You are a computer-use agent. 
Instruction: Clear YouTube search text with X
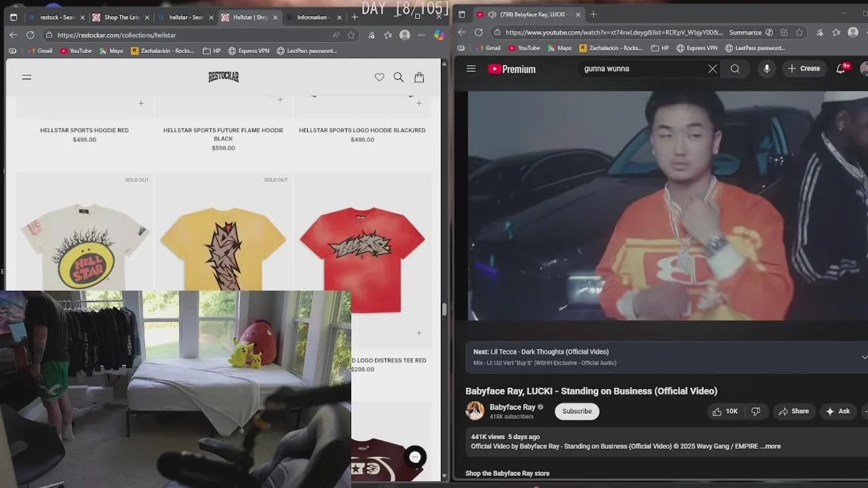click(713, 68)
